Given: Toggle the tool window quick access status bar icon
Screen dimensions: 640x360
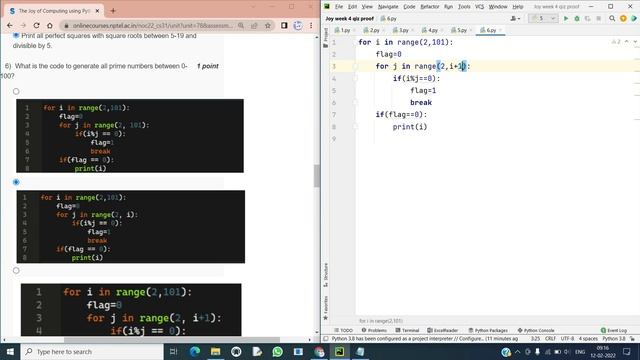Looking at the screenshot, I should click(326, 339).
